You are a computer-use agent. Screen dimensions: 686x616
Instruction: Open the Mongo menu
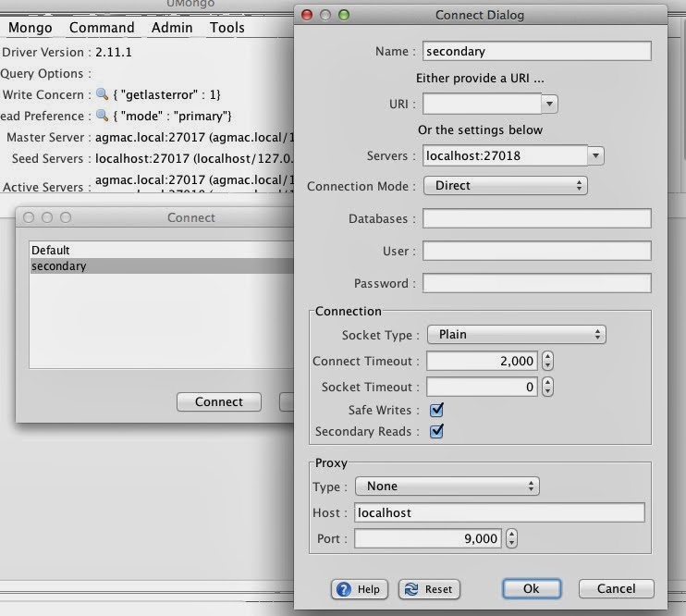31,28
